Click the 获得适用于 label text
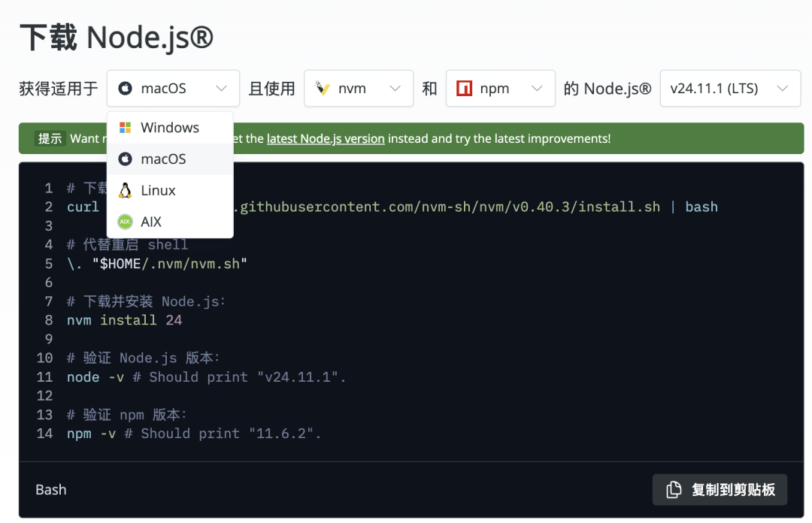This screenshot has width=812, height=523. pos(59,89)
